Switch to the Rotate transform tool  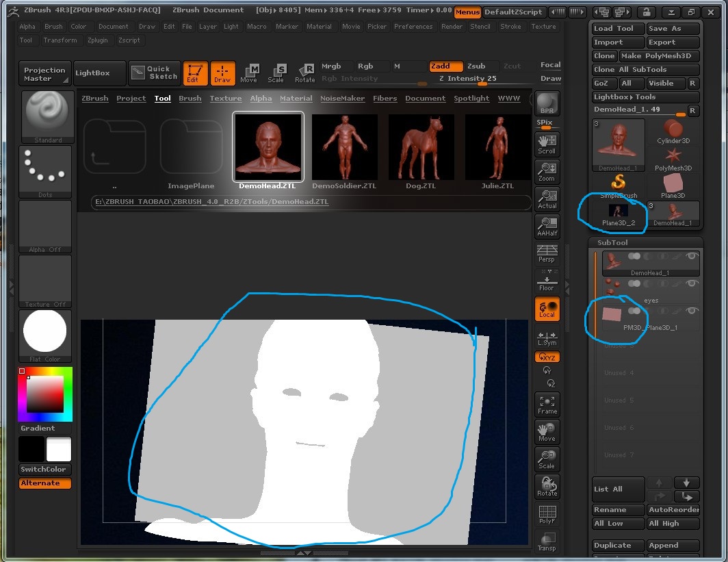point(304,73)
